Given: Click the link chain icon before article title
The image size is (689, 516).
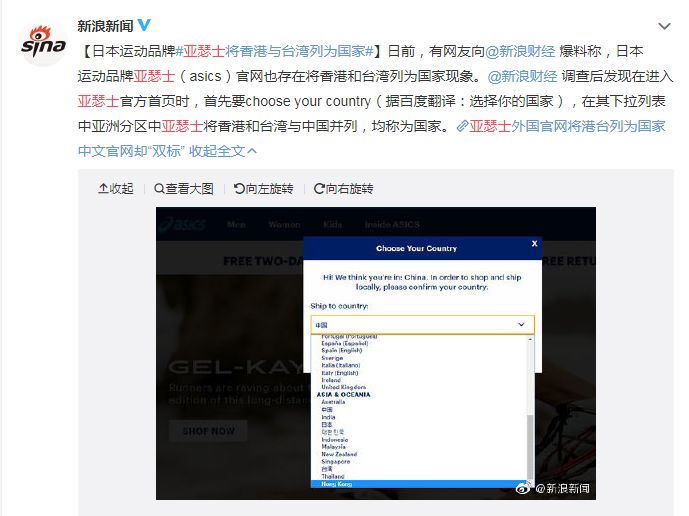Looking at the screenshot, I should [462, 127].
